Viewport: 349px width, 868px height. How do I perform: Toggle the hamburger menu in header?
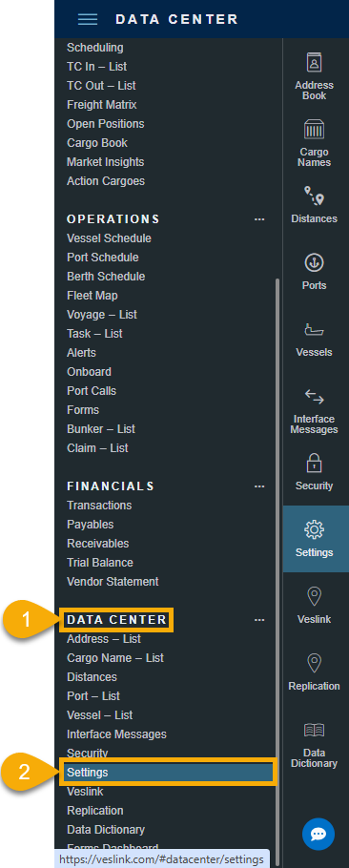pos(88,19)
